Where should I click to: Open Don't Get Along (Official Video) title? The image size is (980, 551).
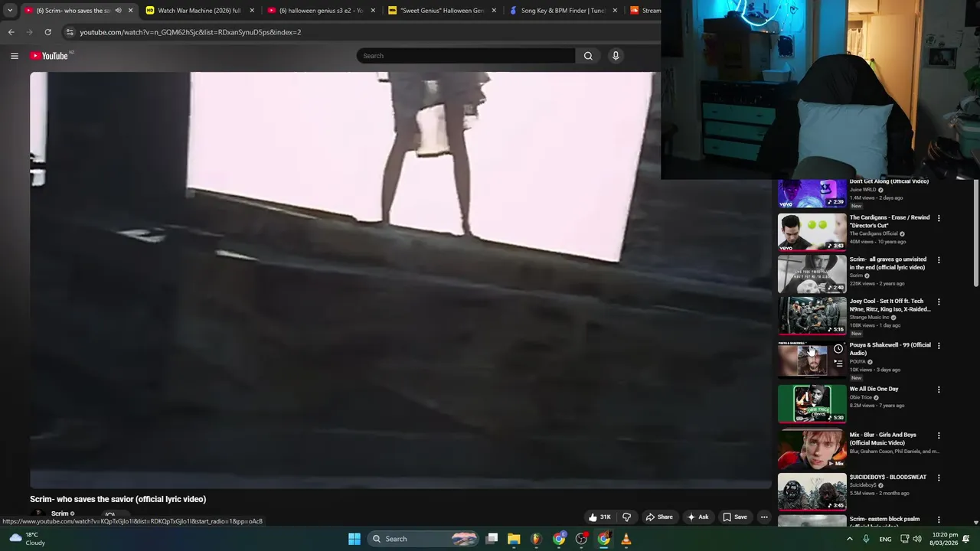coord(889,181)
